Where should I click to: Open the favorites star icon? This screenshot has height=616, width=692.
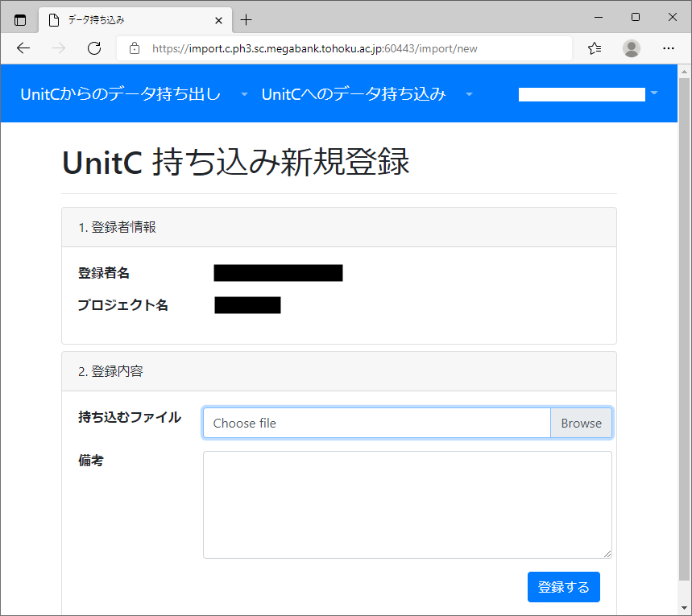coord(595,48)
